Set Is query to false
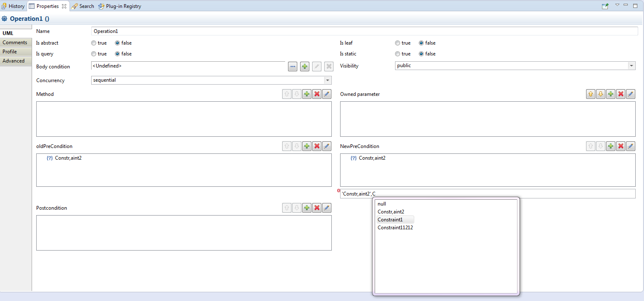Image resolution: width=644 pixels, height=301 pixels. click(x=117, y=54)
